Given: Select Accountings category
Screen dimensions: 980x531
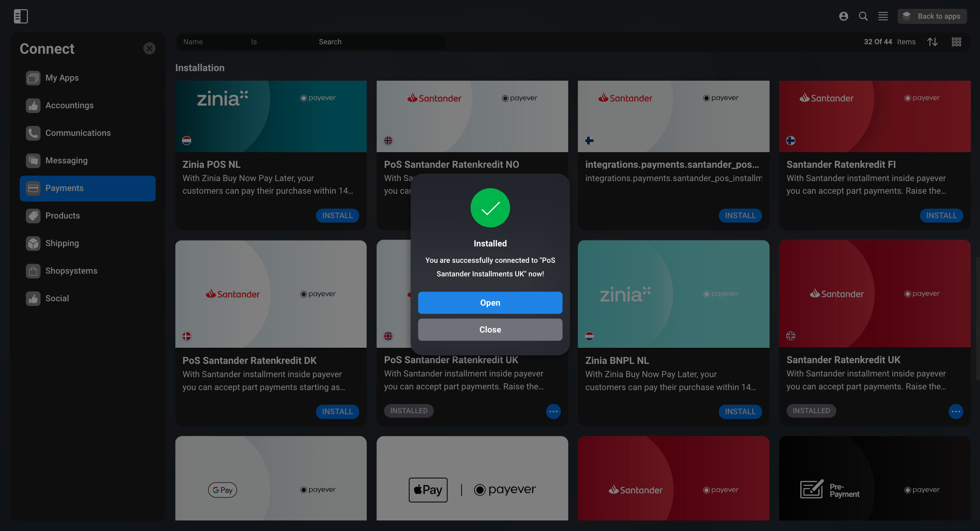Looking at the screenshot, I should pos(88,106).
